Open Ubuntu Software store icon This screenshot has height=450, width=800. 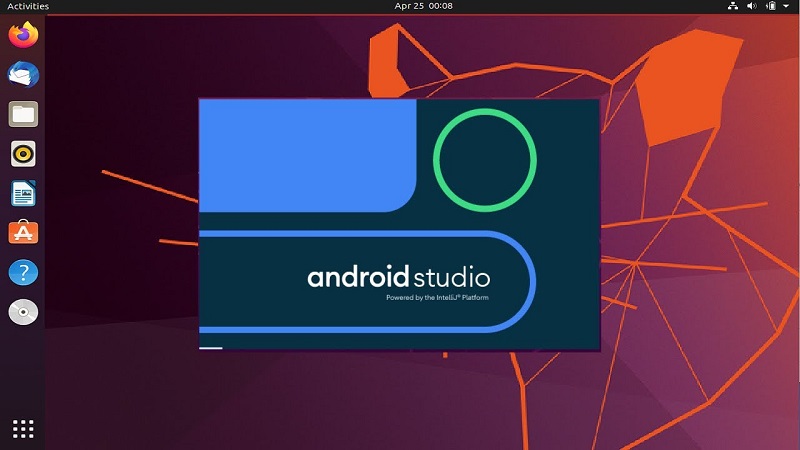23,232
